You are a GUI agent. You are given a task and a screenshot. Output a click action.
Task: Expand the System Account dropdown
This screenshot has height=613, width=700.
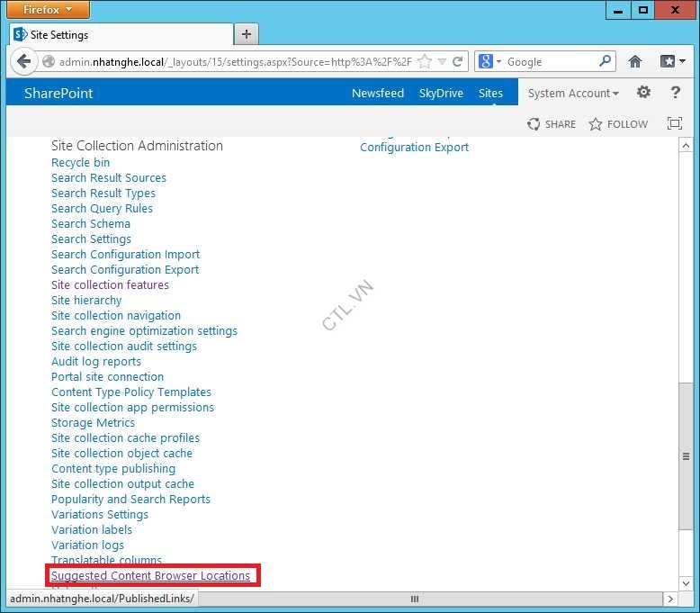tap(573, 93)
